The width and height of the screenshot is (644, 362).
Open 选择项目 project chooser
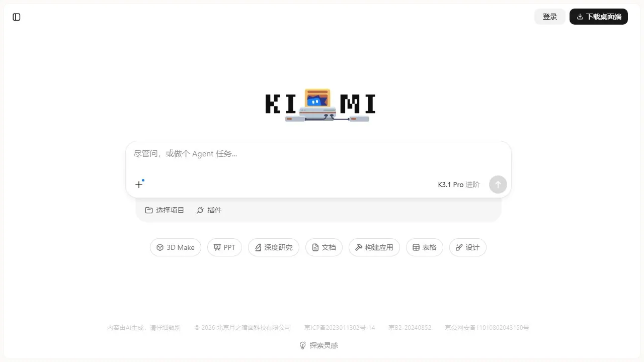coord(165,210)
